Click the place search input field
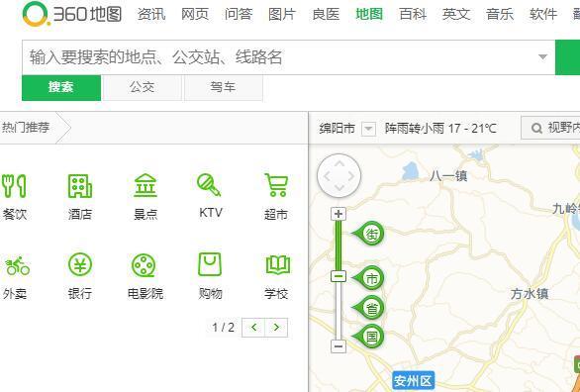 click(289, 57)
